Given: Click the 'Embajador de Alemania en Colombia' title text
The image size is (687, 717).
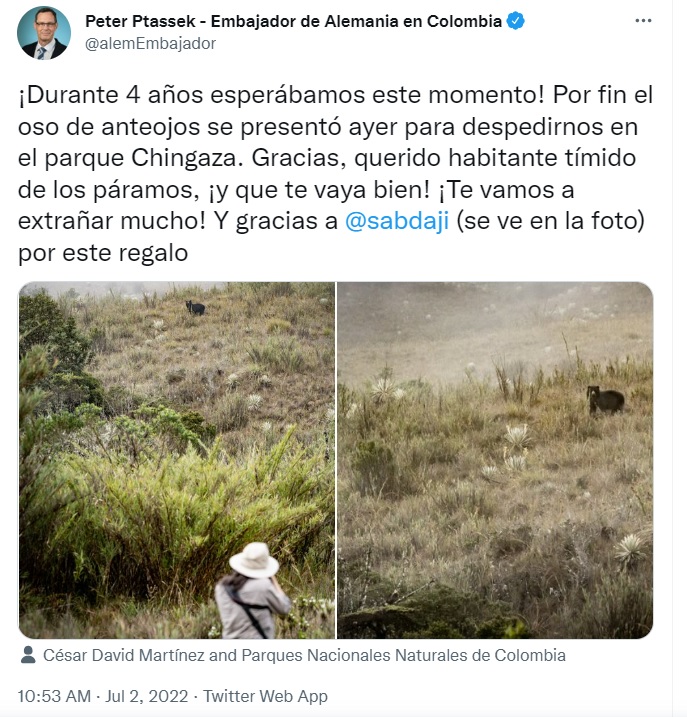Looking at the screenshot, I should pos(356,21).
